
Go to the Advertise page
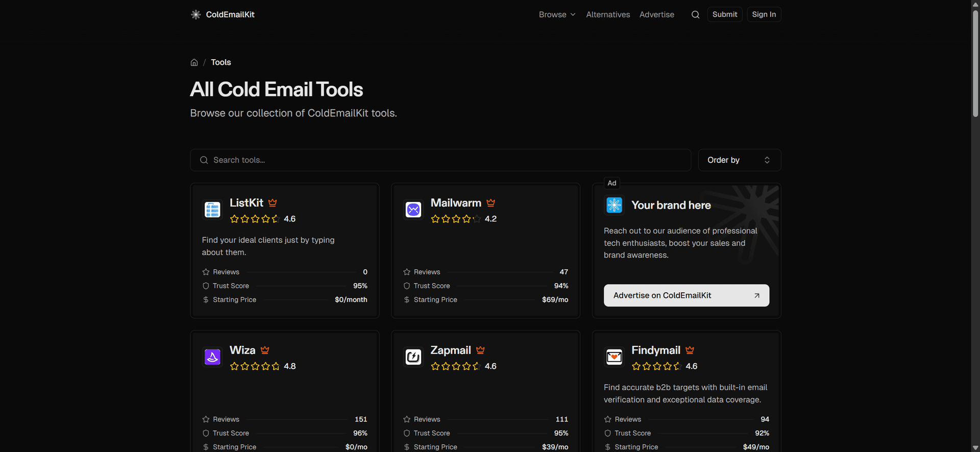point(656,15)
